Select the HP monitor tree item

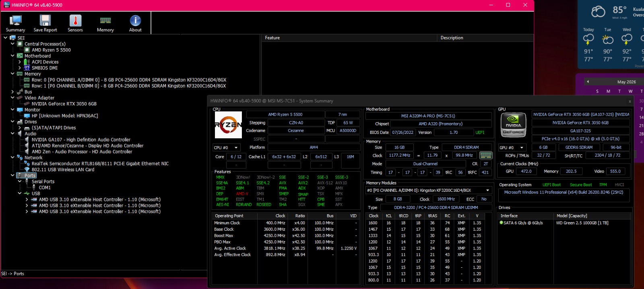65,116
